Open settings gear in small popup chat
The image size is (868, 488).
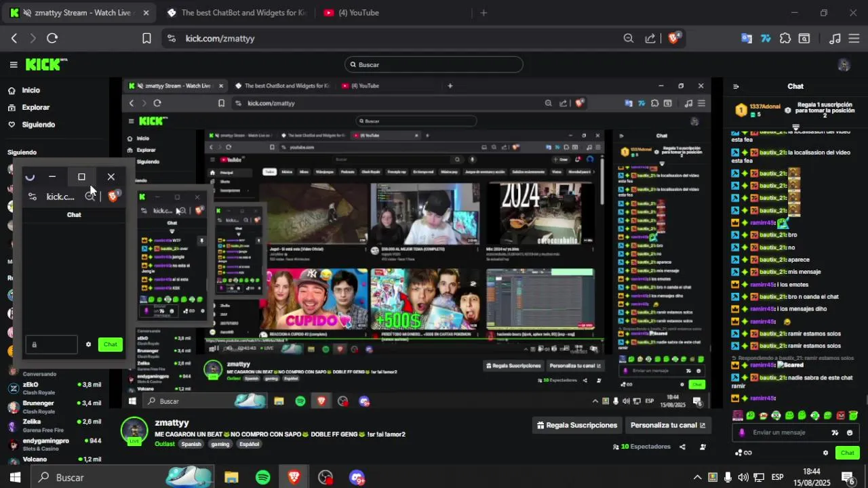click(x=88, y=344)
